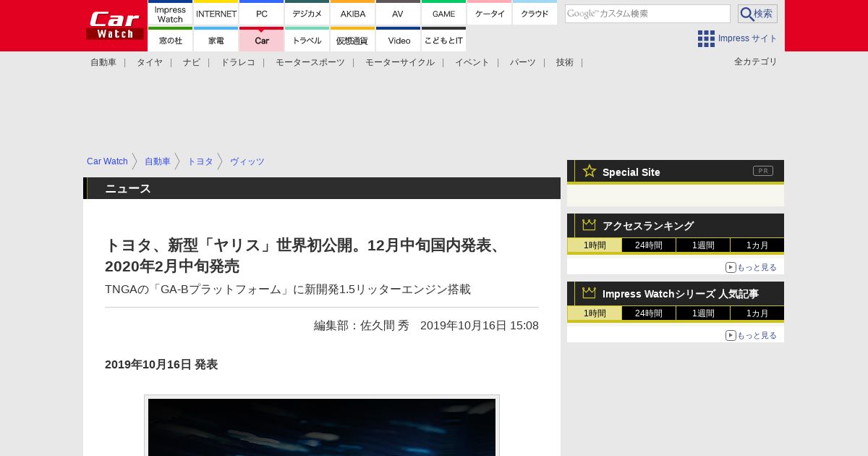Image resolution: width=868 pixels, height=456 pixels.
Task: Expand the 全カテゴリ list
Action: (756, 62)
